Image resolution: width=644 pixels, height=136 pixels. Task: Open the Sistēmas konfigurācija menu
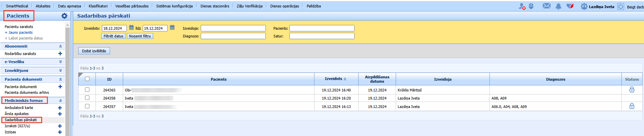[x=174, y=6]
